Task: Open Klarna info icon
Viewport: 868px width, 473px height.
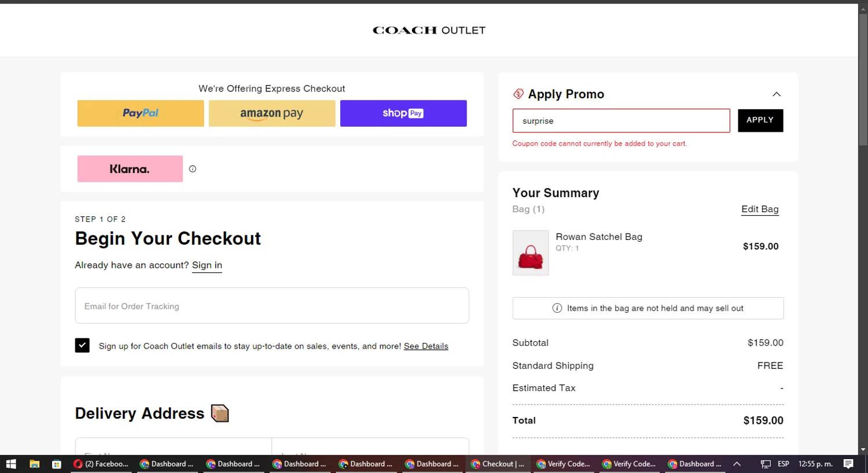Action: tap(193, 169)
